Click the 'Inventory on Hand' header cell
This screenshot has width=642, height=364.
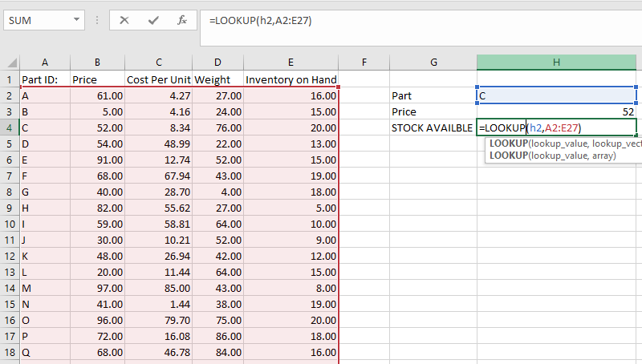click(291, 79)
